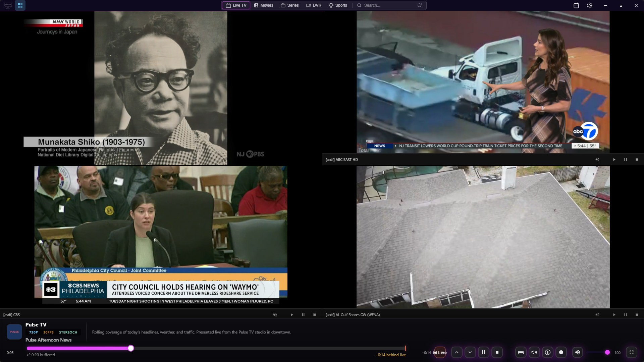The image size is (644, 362).
Task: Open the subtitles tracks button
Action: pyautogui.click(x=521, y=352)
